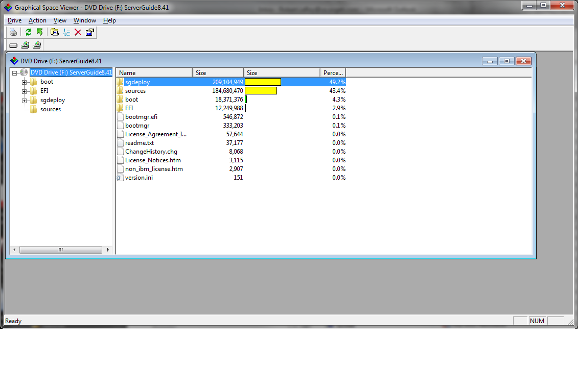Select the EFI folder in the tree
The width and height of the screenshot is (578, 392).
coord(44,91)
